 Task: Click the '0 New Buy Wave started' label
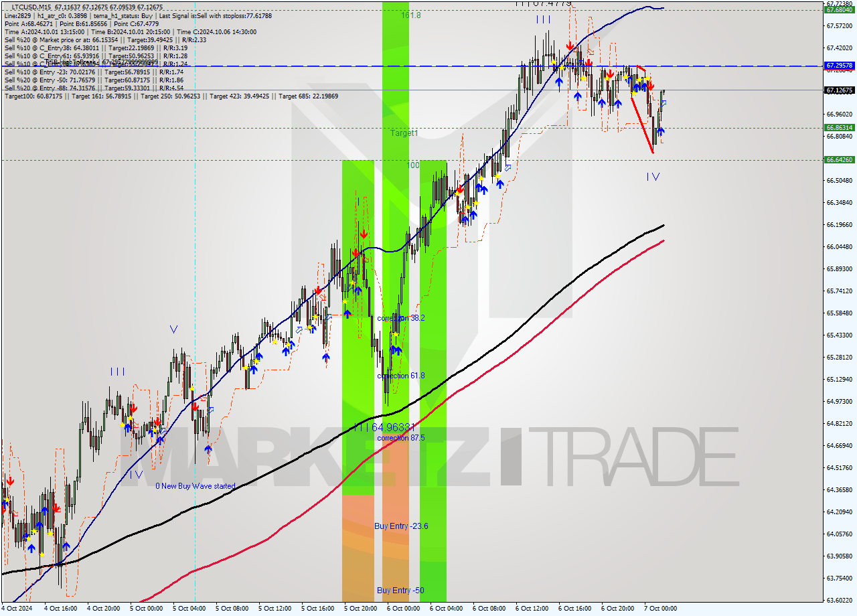point(196,486)
